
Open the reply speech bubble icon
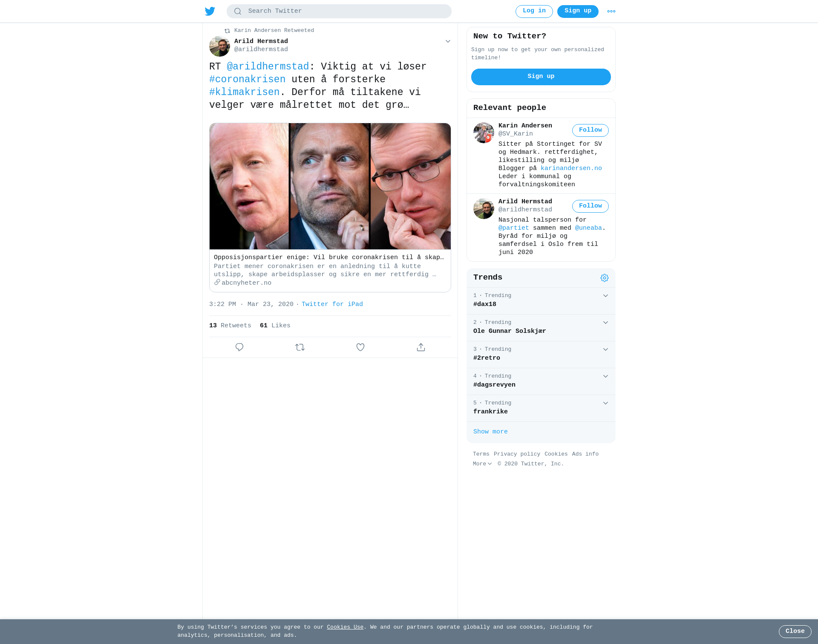tap(239, 347)
